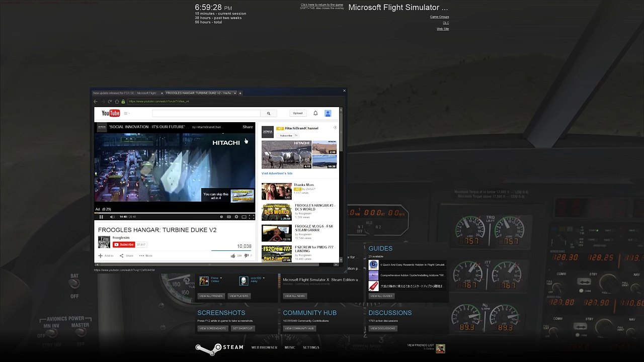Image resolution: width=644 pixels, height=362 pixels.
Task: Click the VIEW PLAYERS button
Action: [239, 296]
